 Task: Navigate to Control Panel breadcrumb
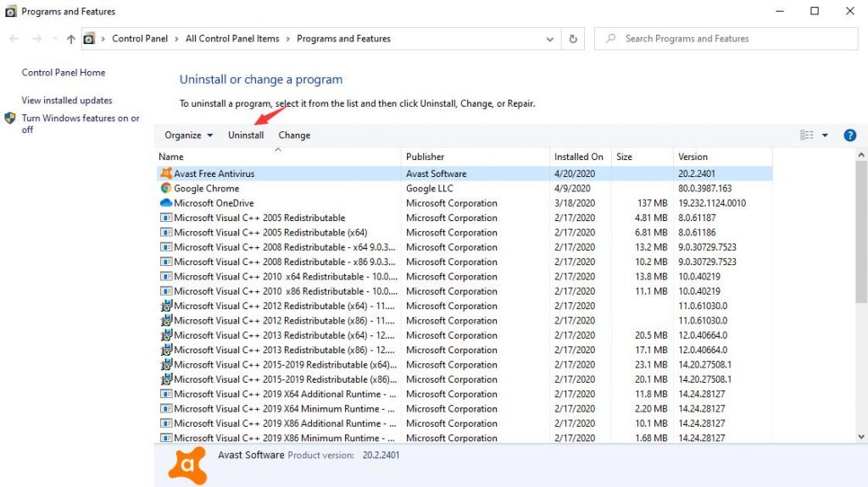(x=140, y=39)
